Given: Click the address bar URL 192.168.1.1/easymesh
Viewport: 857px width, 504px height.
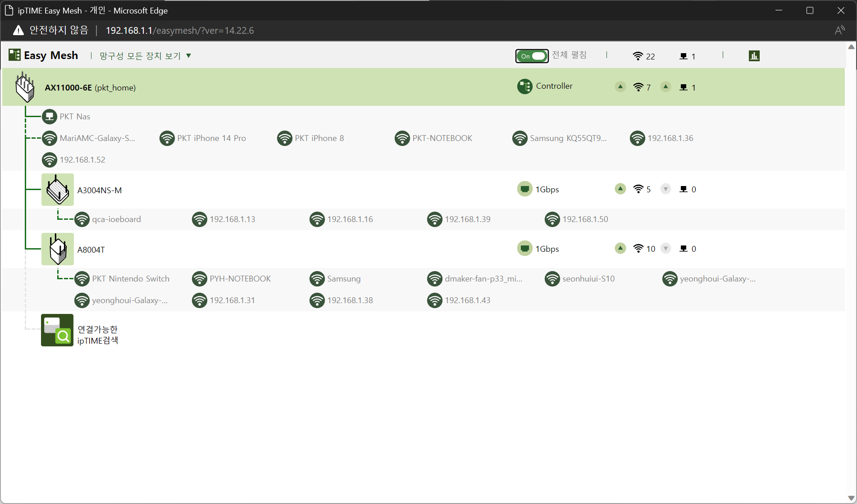Looking at the screenshot, I should [180, 31].
